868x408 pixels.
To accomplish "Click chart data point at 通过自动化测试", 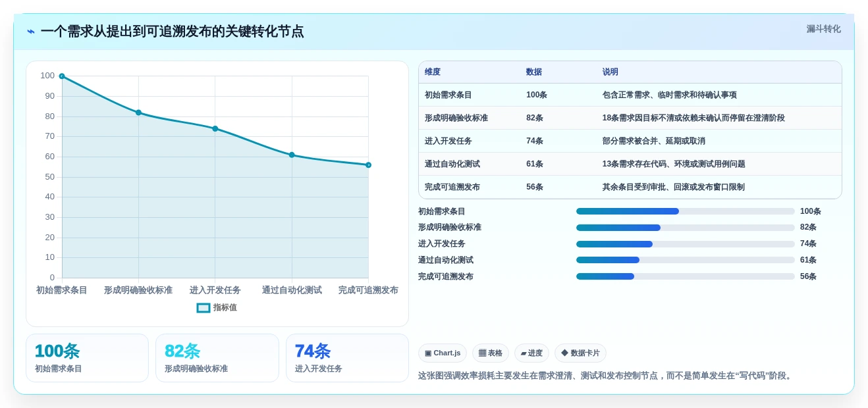I will point(292,155).
